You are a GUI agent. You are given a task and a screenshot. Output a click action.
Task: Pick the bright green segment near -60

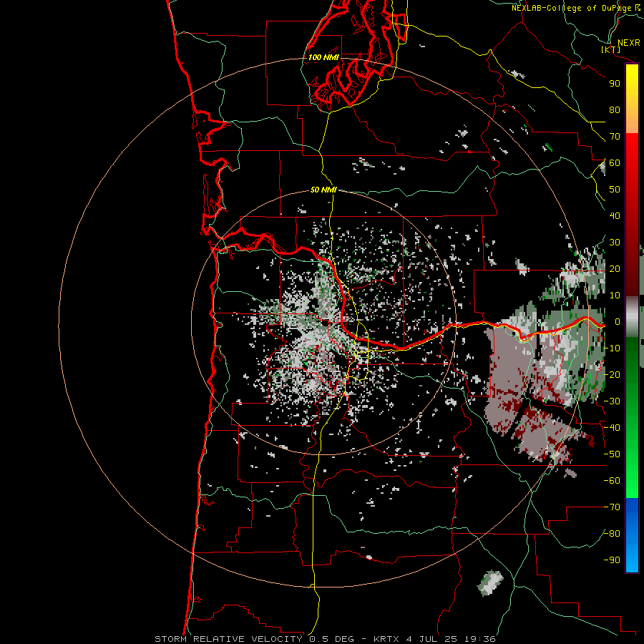point(632,481)
